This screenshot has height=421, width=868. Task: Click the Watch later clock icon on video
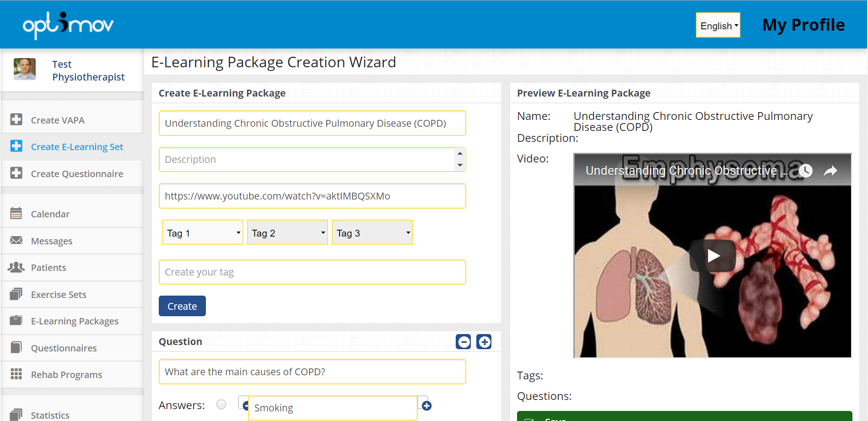806,171
